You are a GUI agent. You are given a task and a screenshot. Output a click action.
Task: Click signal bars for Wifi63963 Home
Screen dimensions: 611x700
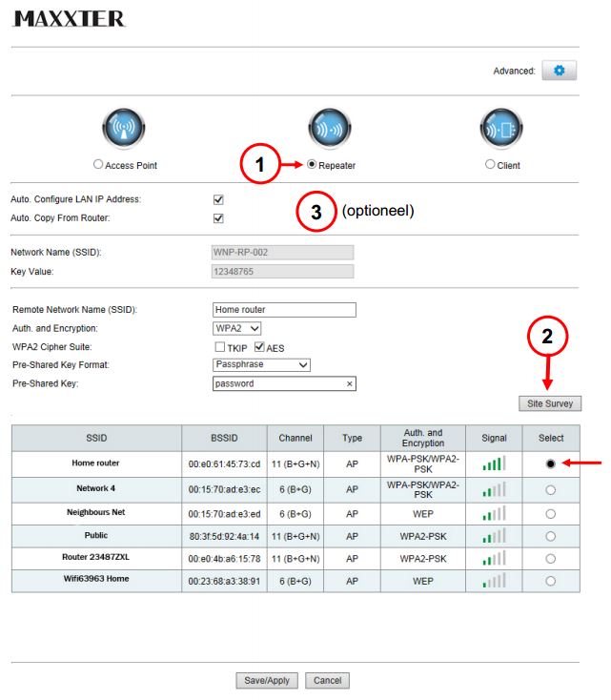pos(494,581)
